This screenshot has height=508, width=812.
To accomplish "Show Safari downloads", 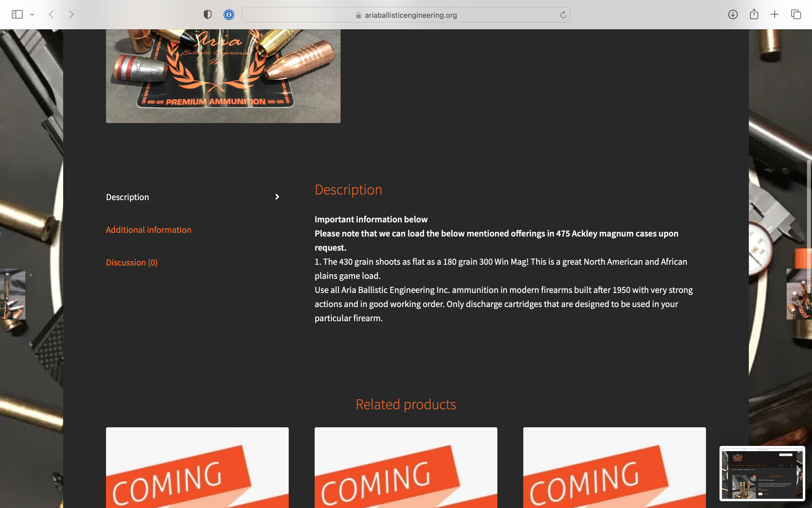I will pos(733,14).
